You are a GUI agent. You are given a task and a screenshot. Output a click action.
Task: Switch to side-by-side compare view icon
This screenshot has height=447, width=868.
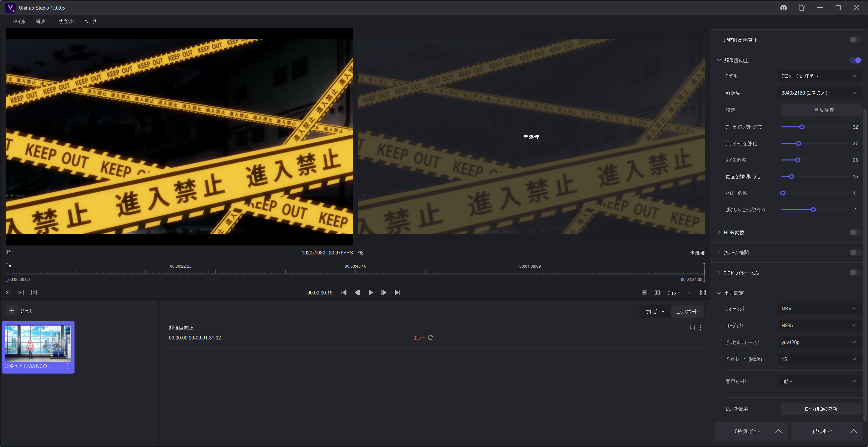[657, 292]
